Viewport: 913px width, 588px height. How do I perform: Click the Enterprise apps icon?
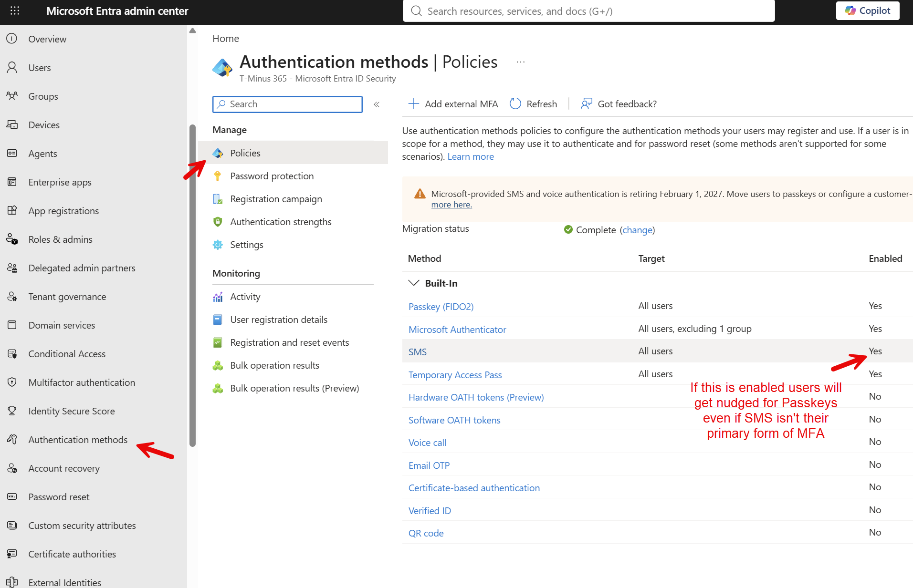(12, 182)
